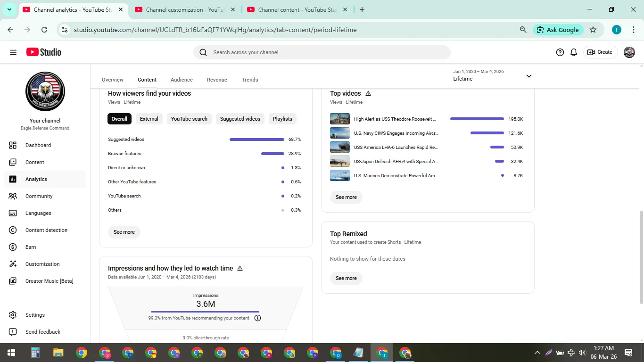This screenshot has height=362, width=644.
Task: Show hidden system tray icons
Action: 537,353
